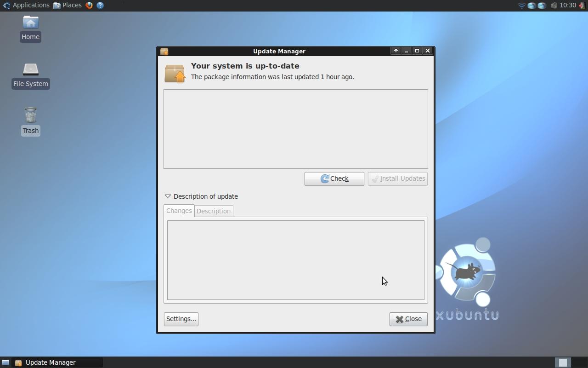Maximize the Update Manager window
Screen dimensions: 588x368
pos(417,51)
